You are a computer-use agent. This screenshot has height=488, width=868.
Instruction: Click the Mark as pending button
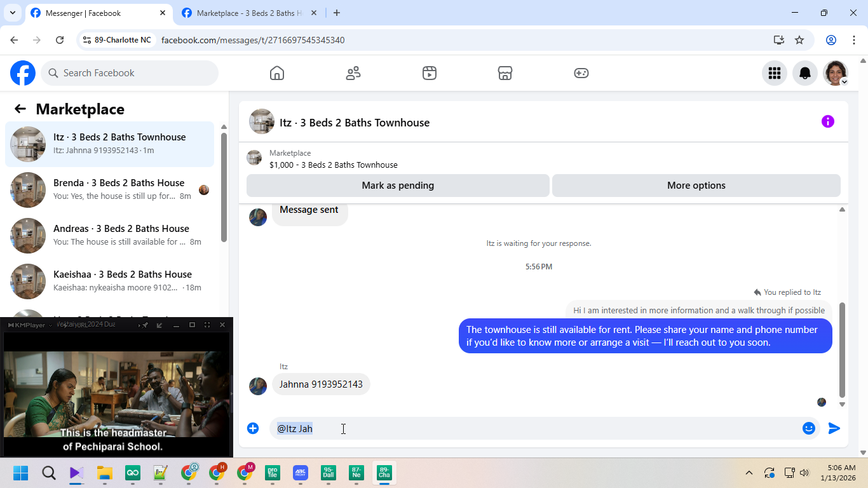pos(398,186)
